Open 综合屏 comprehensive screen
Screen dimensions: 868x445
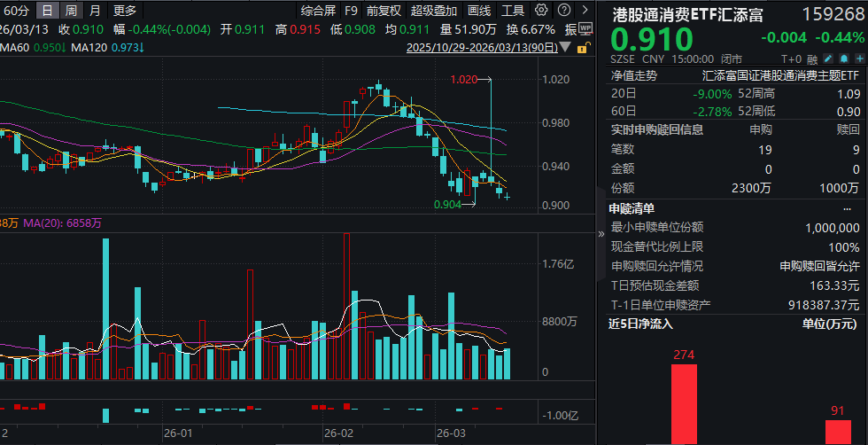[x=318, y=11]
